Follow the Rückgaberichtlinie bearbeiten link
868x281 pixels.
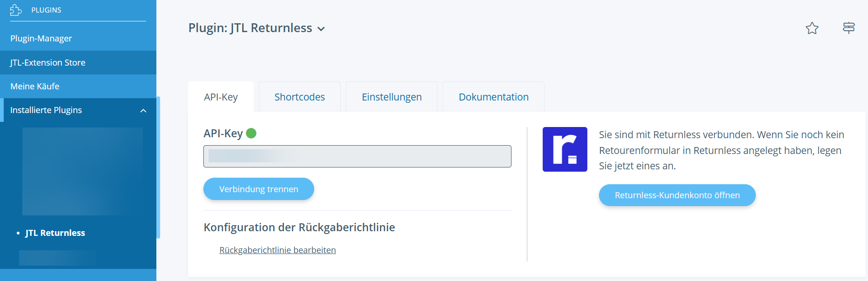(x=277, y=250)
